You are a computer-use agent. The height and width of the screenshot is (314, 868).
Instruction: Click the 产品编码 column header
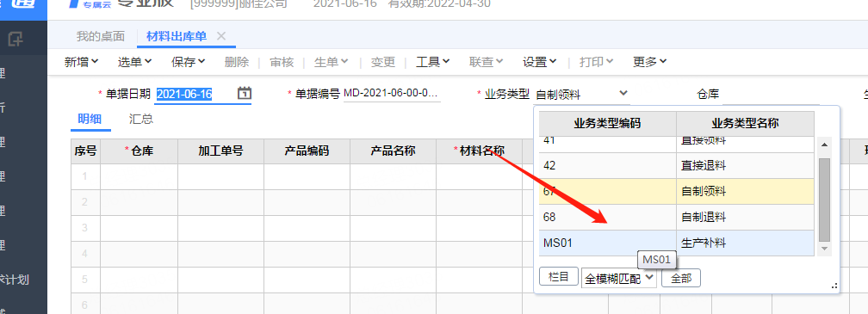coord(307,151)
